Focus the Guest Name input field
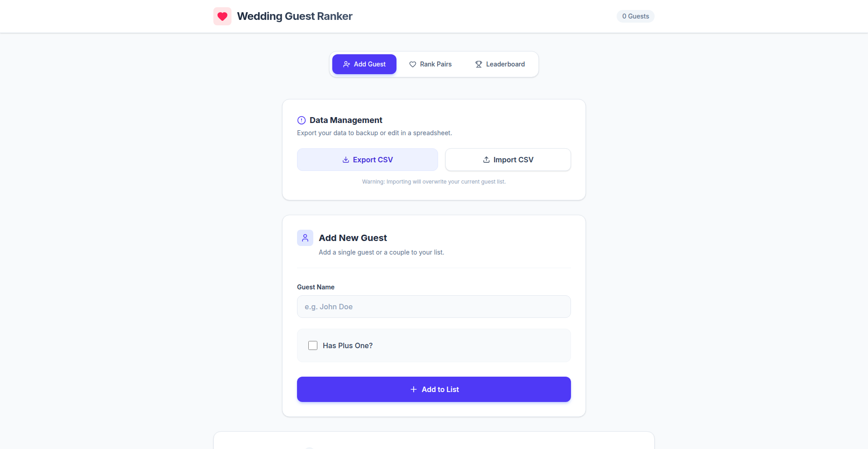 tap(434, 307)
